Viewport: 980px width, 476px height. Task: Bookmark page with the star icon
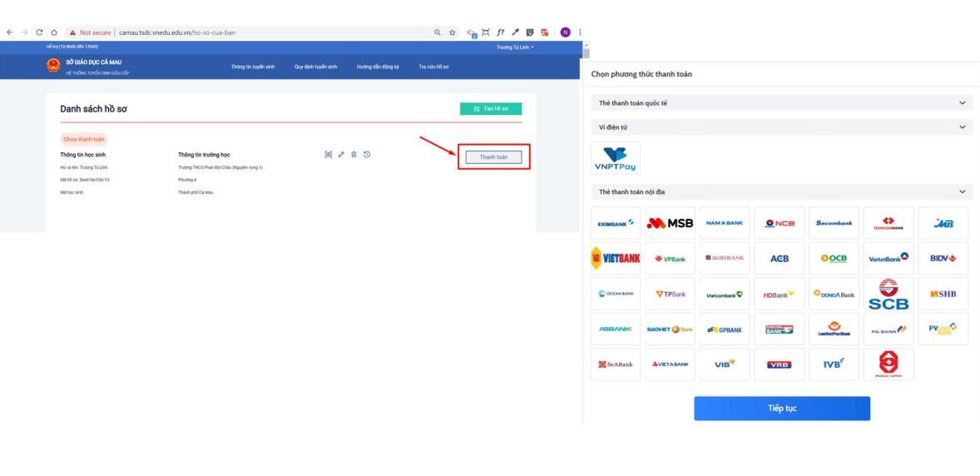(x=453, y=32)
